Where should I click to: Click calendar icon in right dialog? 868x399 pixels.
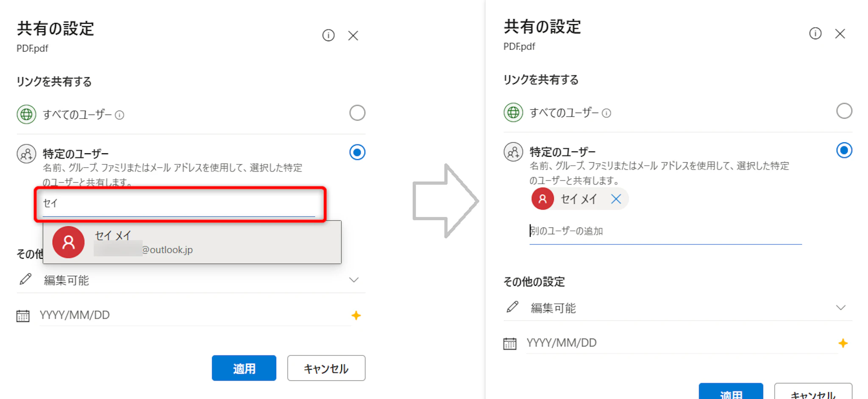[x=509, y=343]
